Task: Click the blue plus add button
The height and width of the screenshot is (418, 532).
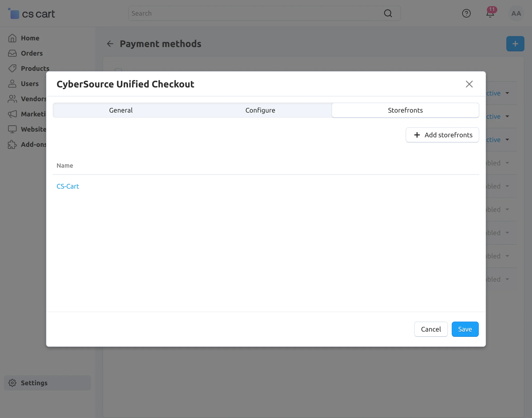Action: (515, 44)
